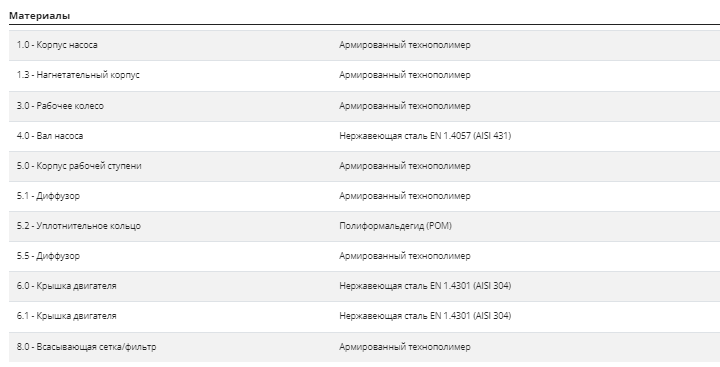Click the 6.1 - Крышка двигателя label
The height and width of the screenshot is (367, 720).
[67, 316]
